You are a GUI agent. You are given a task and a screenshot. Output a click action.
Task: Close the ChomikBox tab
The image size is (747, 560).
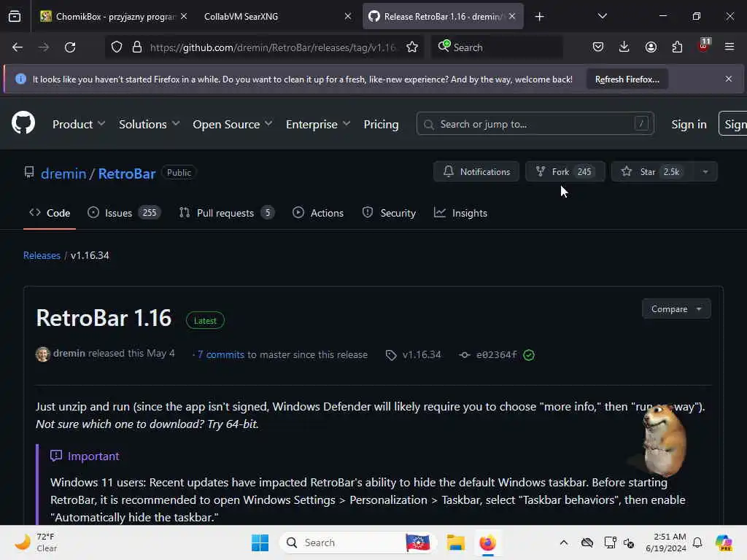point(184,16)
